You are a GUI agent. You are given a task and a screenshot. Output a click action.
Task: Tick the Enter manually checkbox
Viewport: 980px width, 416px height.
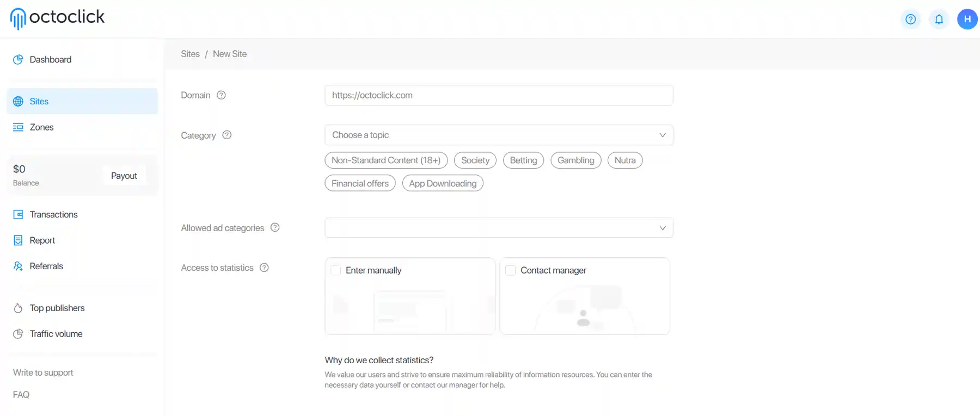(x=336, y=270)
